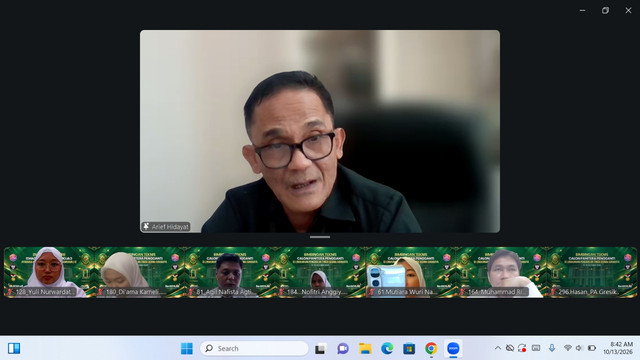The width and height of the screenshot is (640, 360).
Task: Open the touch keyboard tray icon
Action: coord(536,348)
